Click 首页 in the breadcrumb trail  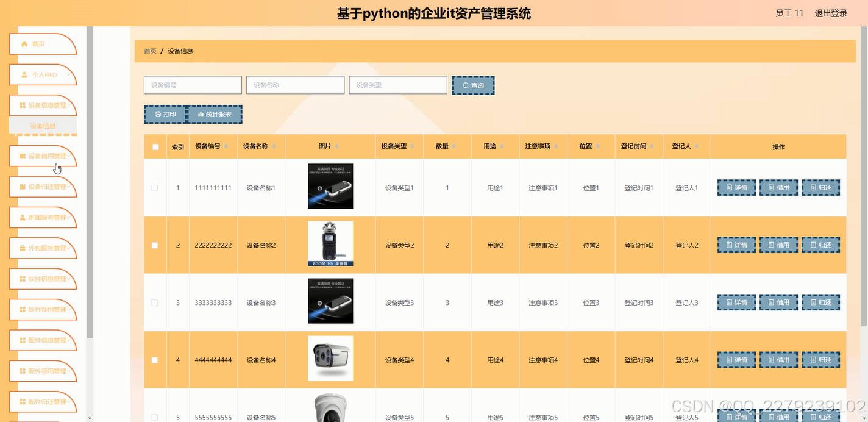click(x=150, y=51)
